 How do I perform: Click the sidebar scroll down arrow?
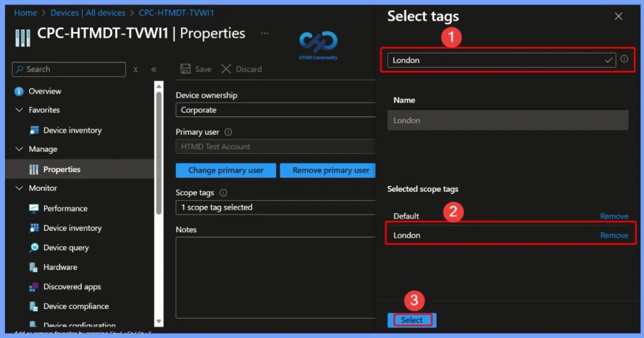click(x=158, y=322)
